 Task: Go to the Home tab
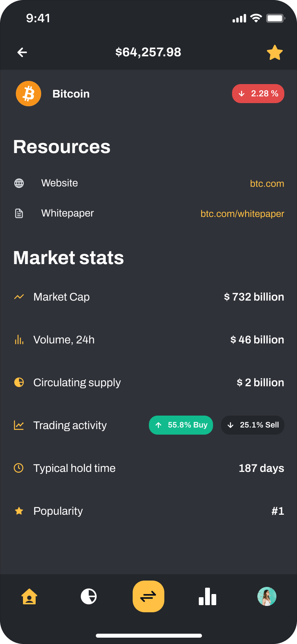29,596
